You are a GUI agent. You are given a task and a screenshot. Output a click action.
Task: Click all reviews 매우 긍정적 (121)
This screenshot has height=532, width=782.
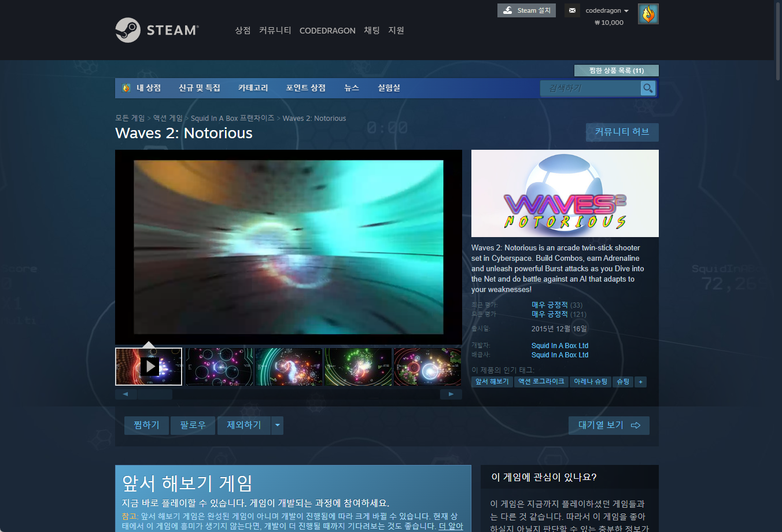point(559,314)
